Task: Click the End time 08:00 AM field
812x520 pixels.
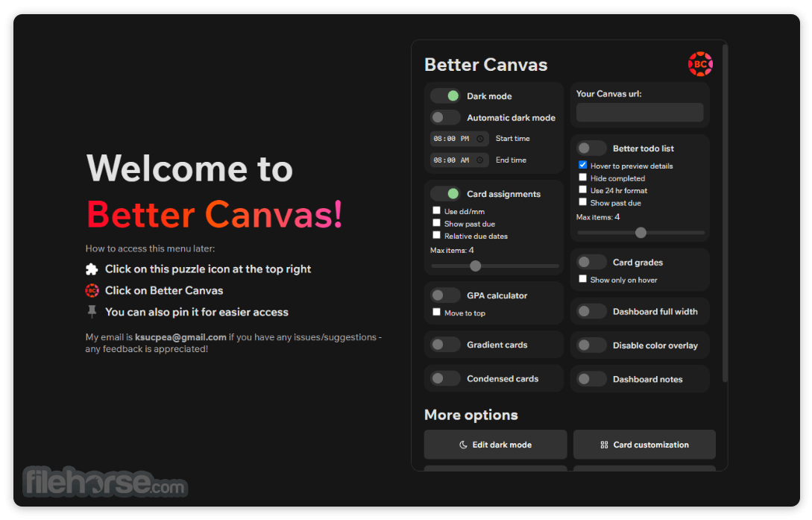Action: [x=459, y=160]
